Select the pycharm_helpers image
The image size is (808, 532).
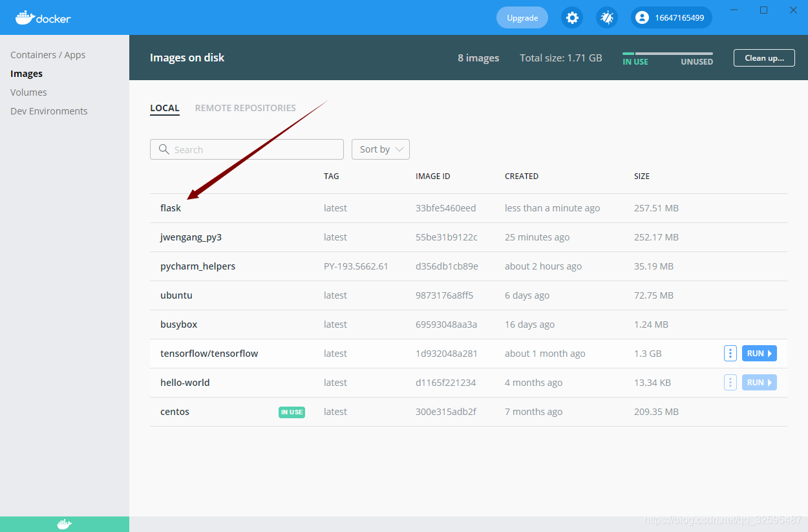coord(198,266)
